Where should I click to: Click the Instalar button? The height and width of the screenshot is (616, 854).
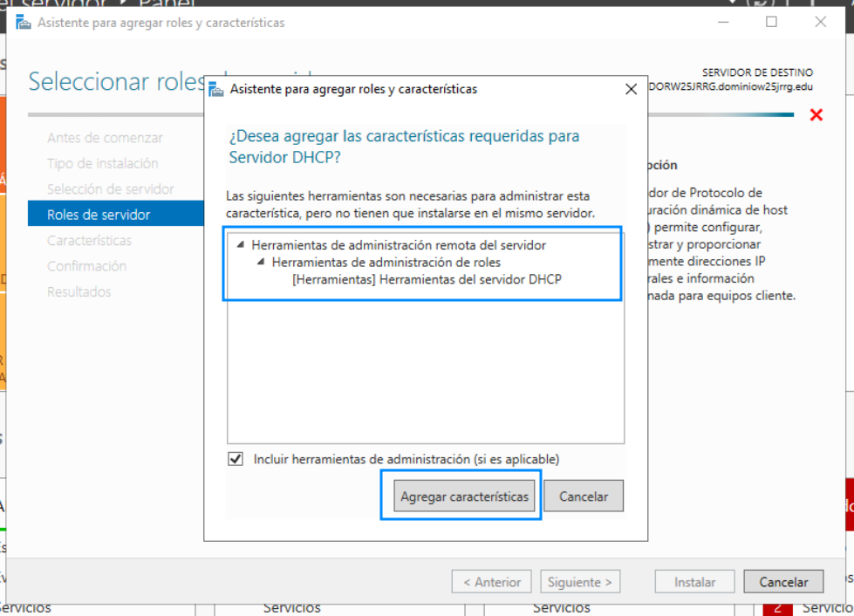click(x=694, y=582)
